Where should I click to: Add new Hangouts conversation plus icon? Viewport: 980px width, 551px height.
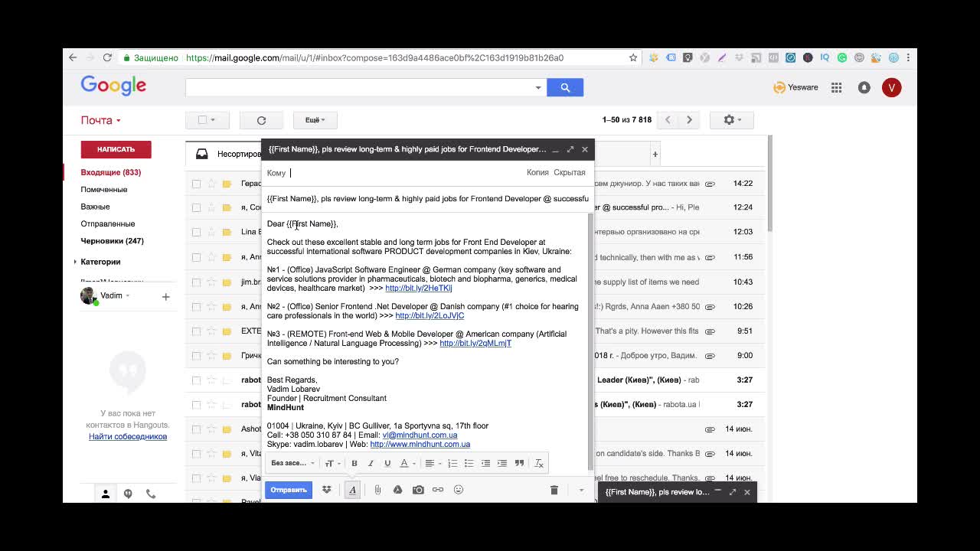pos(165,297)
